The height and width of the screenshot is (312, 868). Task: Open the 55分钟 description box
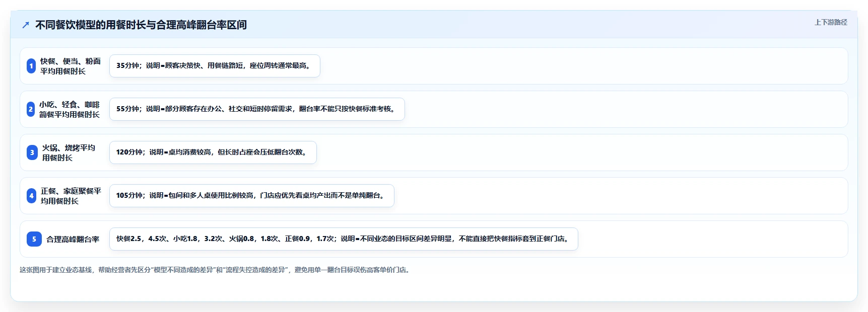tap(257, 109)
